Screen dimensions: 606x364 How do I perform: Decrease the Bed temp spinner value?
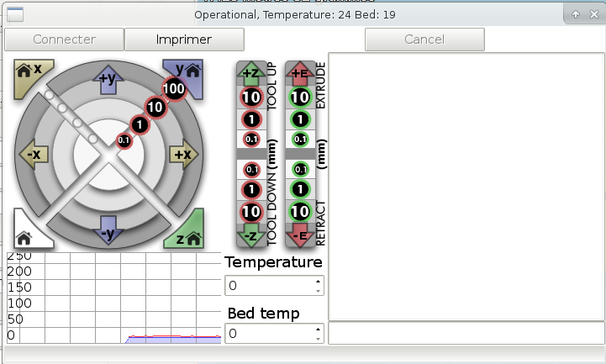[x=318, y=339]
